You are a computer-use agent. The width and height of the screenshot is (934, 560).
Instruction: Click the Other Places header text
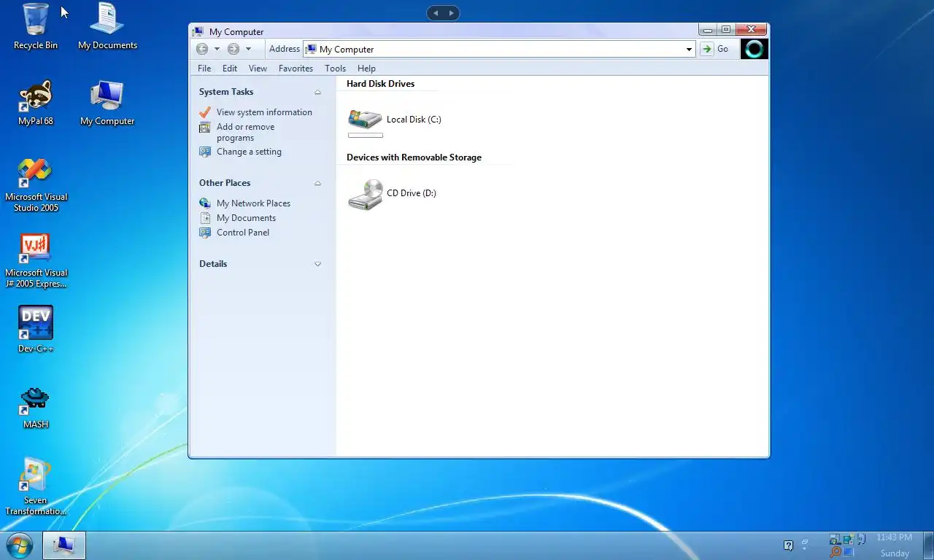[225, 183]
